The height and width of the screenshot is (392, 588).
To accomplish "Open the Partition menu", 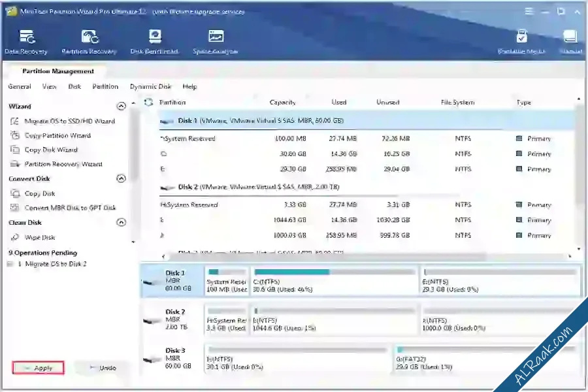I will (105, 86).
